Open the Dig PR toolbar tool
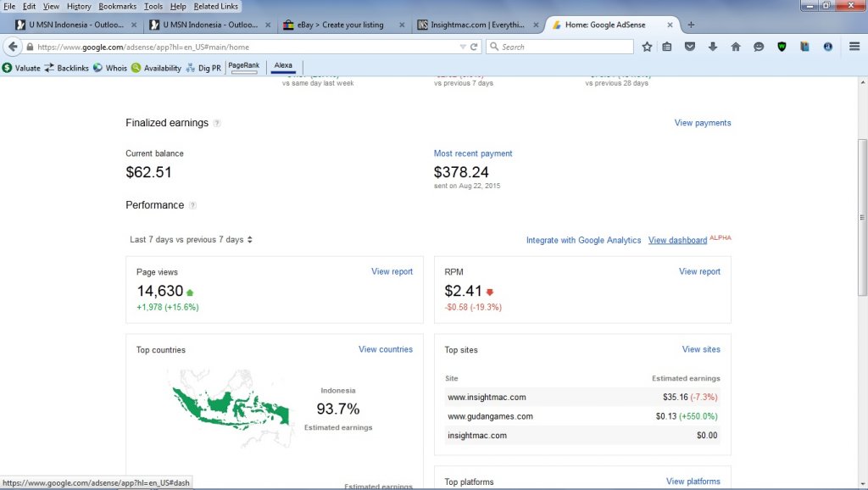Screen dimensions: 868x490 pyautogui.click(x=203, y=68)
